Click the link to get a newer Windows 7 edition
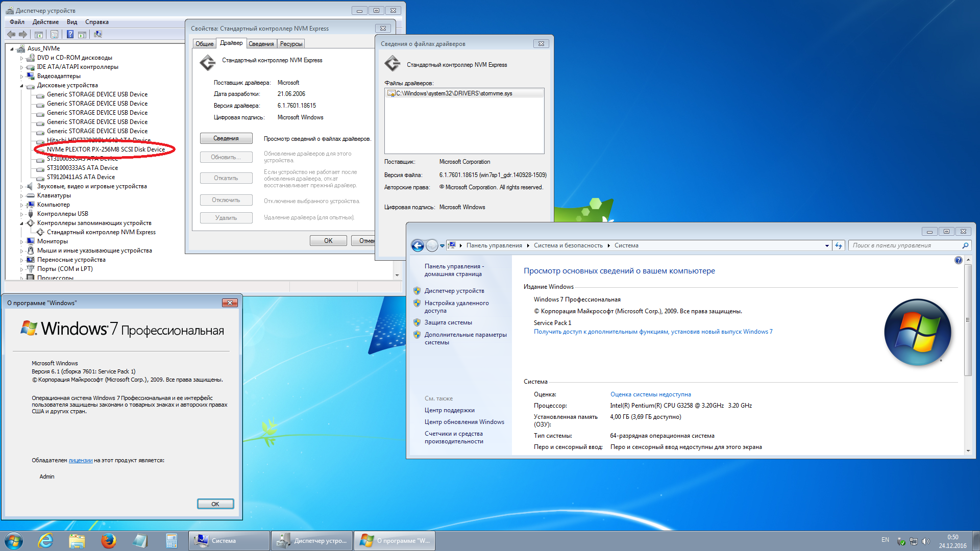 click(653, 332)
